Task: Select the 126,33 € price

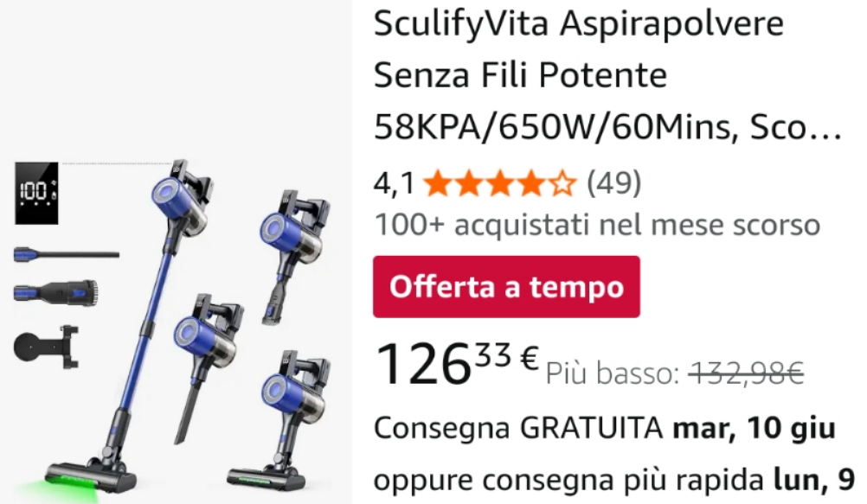Action: 457,363
